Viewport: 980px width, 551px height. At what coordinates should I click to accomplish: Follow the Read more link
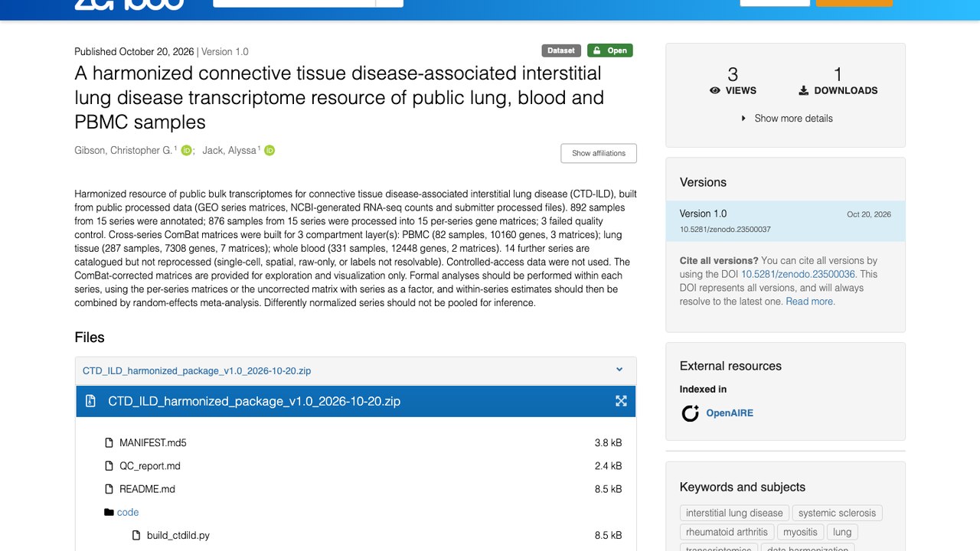pos(811,302)
